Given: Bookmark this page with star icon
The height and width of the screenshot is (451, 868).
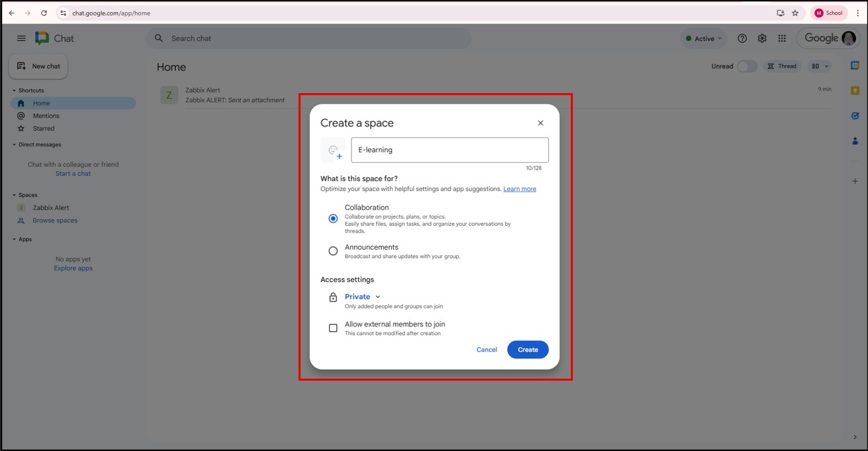Looking at the screenshot, I should coord(795,13).
